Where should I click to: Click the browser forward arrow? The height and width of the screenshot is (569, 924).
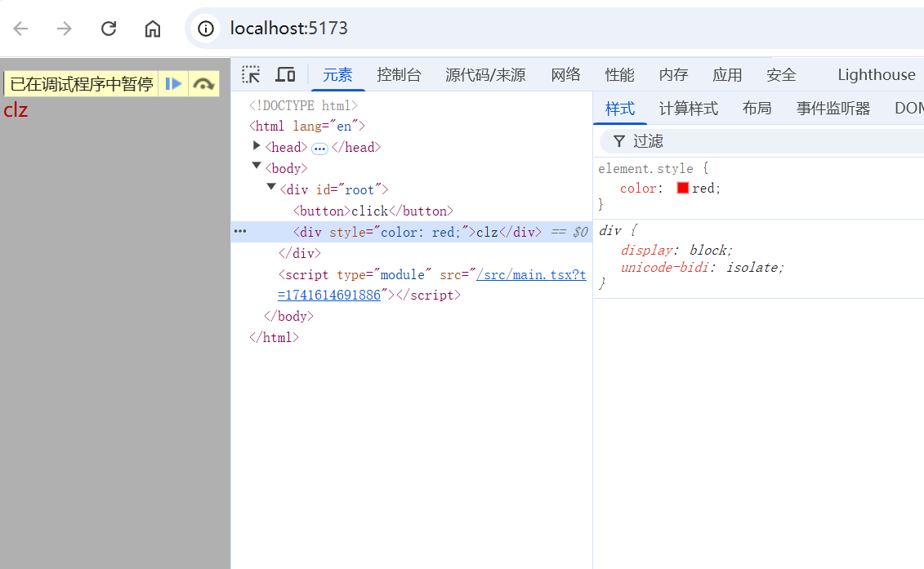tap(65, 29)
